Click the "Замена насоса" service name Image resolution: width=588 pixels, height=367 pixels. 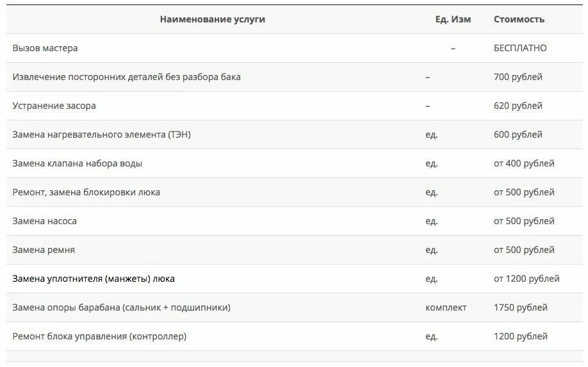click(x=44, y=221)
